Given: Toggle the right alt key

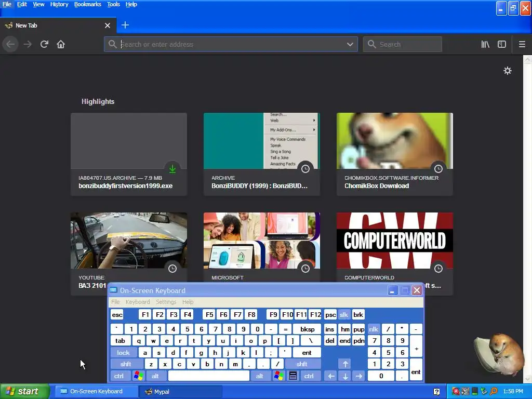Looking at the screenshot, I should click(260, 376).
